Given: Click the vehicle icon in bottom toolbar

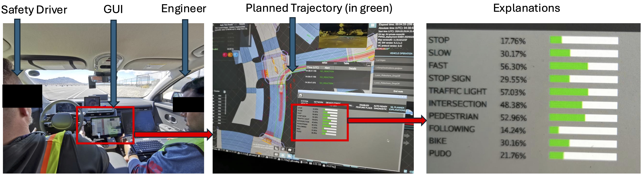Looking at the screenshot, I should (289, 156).
